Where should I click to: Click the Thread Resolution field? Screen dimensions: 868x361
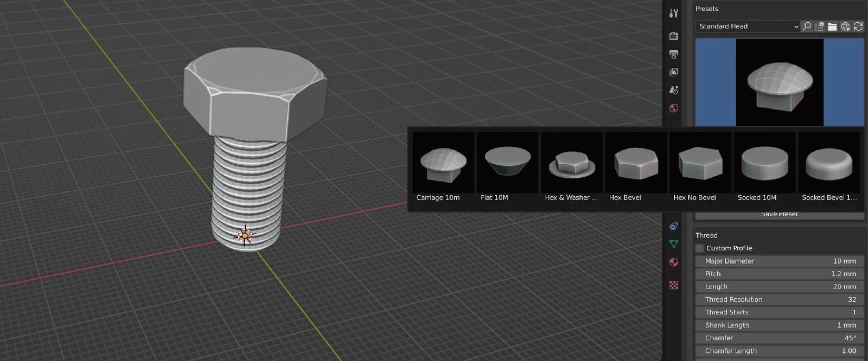(780, 299)
